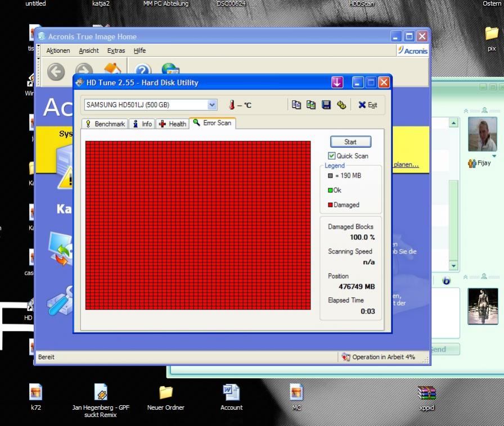The image size is (504, 426).
Task: Collapse the top avatar panel chevron
Action: pos(466,111)
